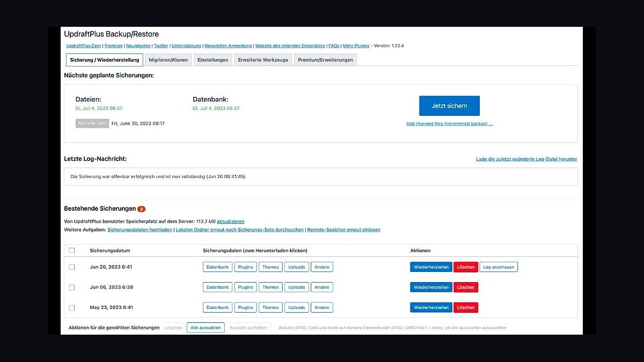Download Uploads from May 23 backup
This screenshot has height=362, width=644.
pyautogui.click(x=297, y=307)
